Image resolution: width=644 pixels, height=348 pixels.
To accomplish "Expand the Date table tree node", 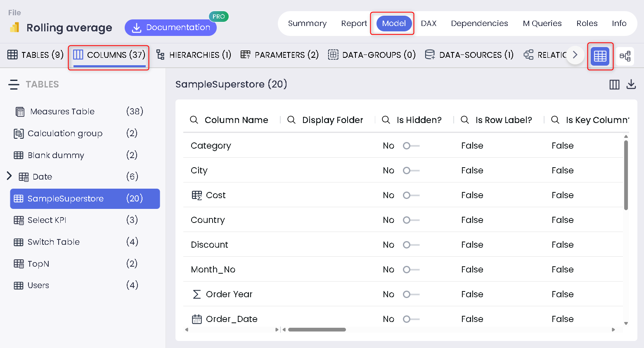I will 9,176.
